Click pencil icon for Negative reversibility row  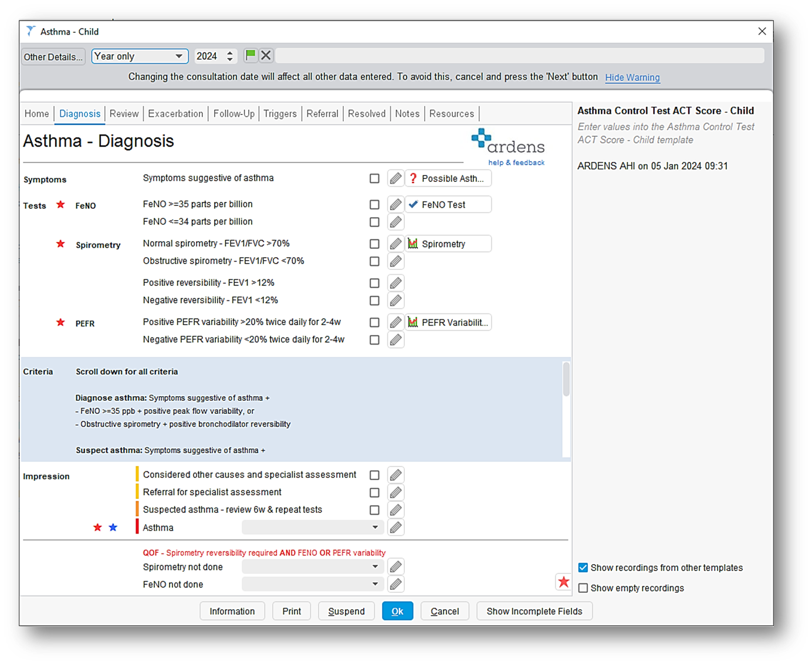pyautogui.click(x=396, y=301)
